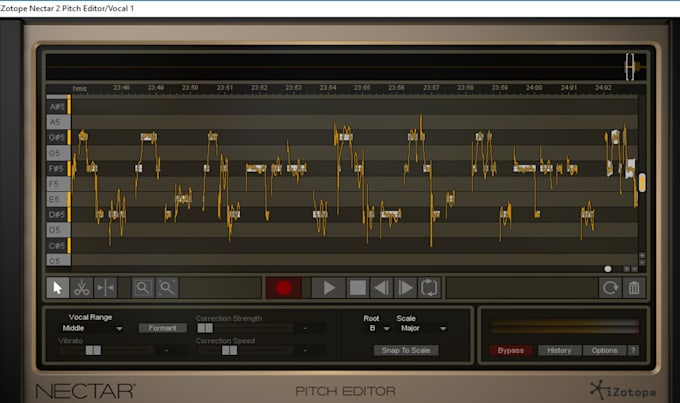Open the Options dialog
Viewport: 680px width, 403px height.
604,350
